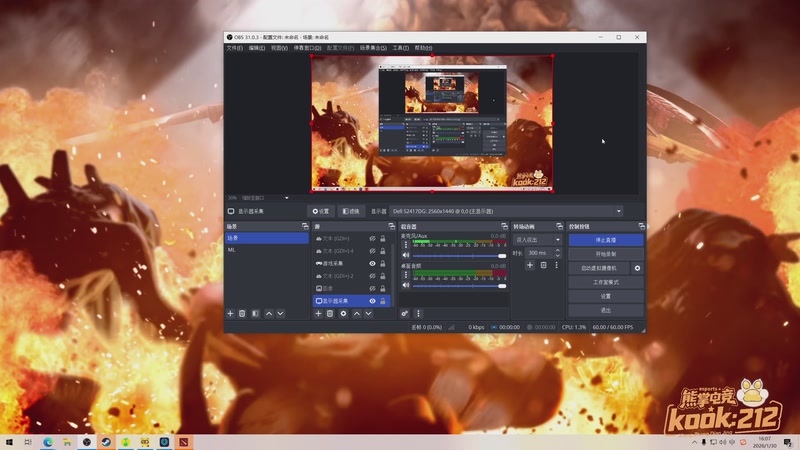Undock the Scenes panel
Viewport: 800px width, 450px height.
pyautogui.click(x=305, y=226)
